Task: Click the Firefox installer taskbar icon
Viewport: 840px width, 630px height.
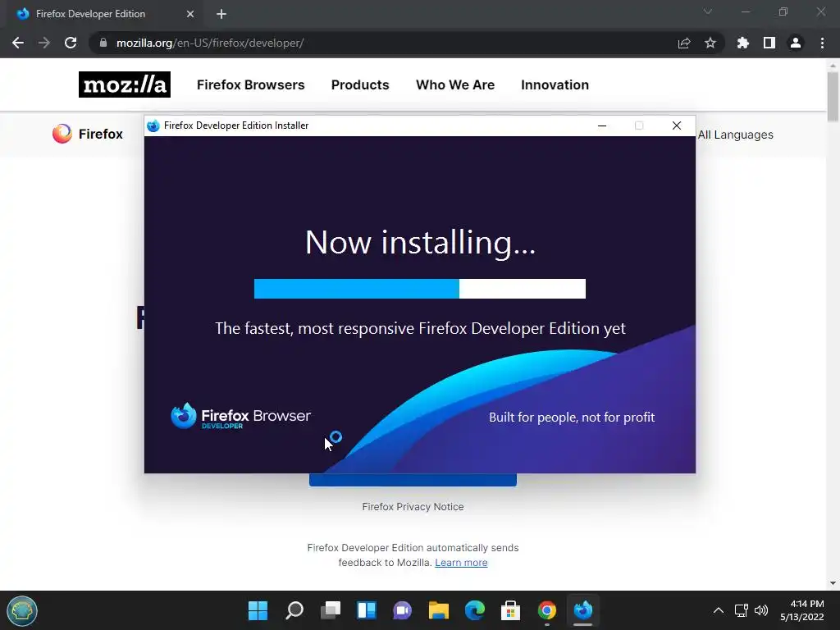Action: [x=583, y=610]
